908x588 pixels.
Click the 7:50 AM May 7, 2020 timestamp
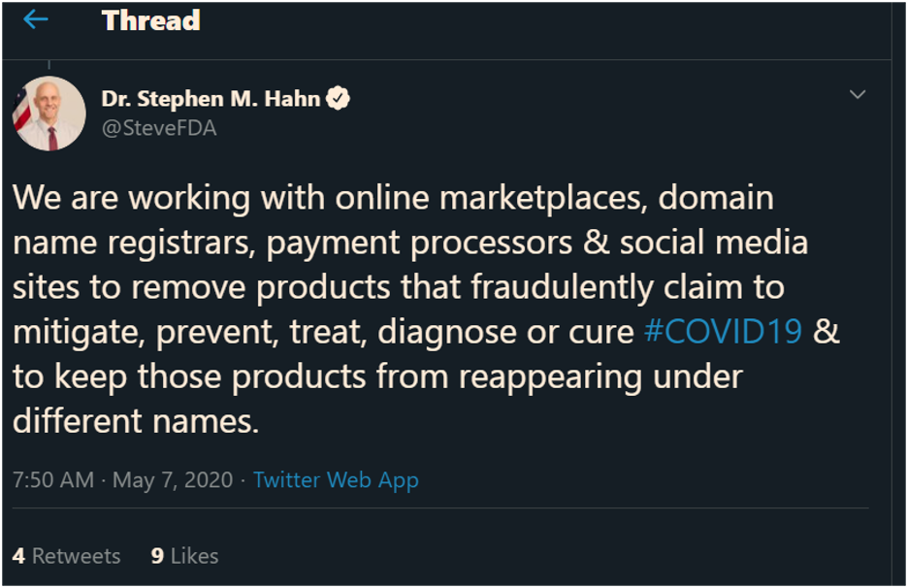(x=123, y=479)
